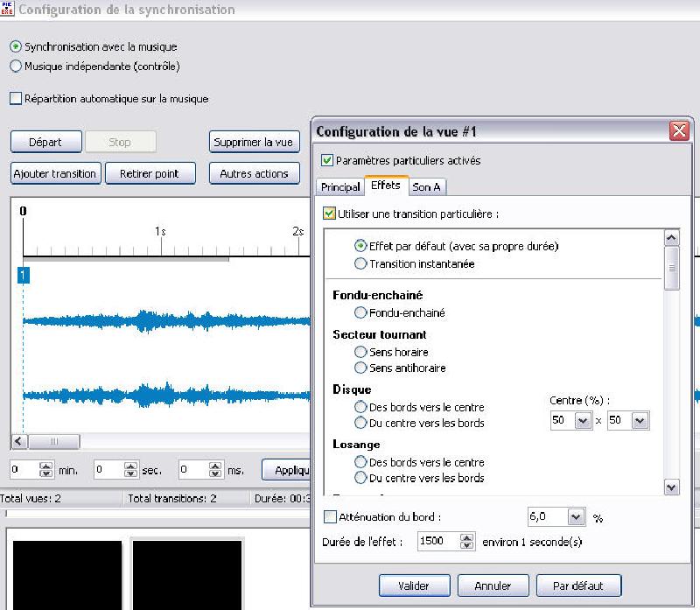Switch to the Son A tab
Image resolution: width=700 pixels, height=610 pixels.
coord(427,187)
